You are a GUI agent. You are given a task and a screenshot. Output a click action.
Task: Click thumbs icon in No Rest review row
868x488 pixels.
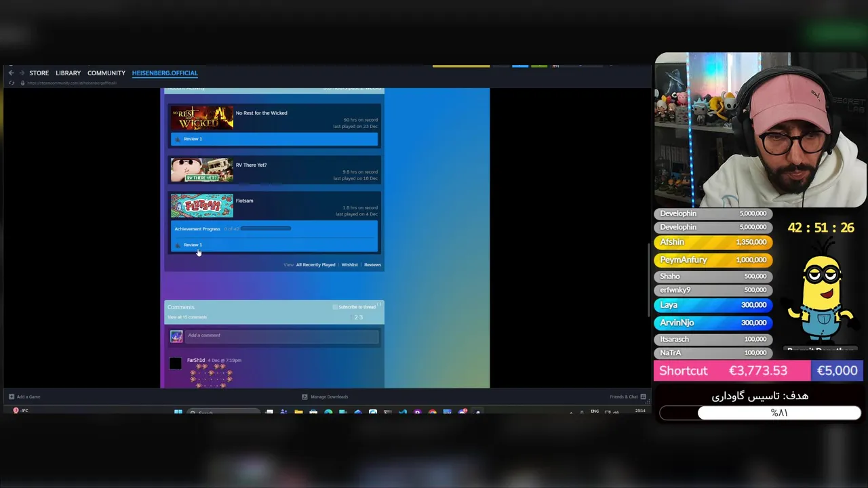[178, 139]
